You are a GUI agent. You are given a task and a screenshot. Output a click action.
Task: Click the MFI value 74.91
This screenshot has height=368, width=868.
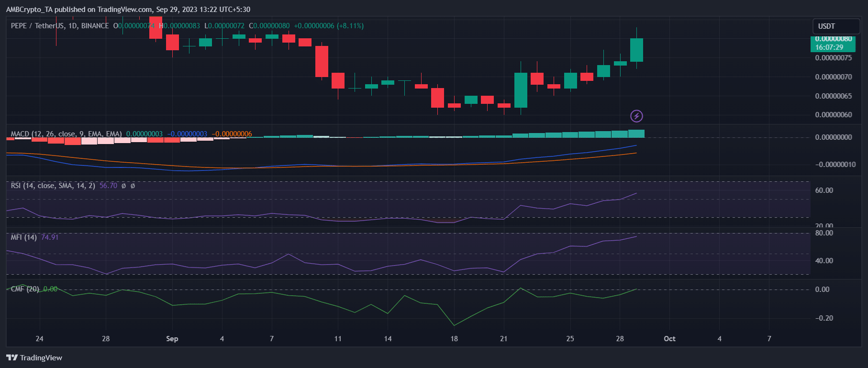click(50, 237)
